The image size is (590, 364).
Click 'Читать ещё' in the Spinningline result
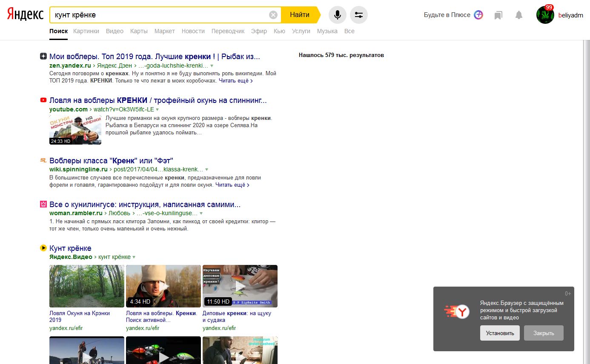coord(232,185)
